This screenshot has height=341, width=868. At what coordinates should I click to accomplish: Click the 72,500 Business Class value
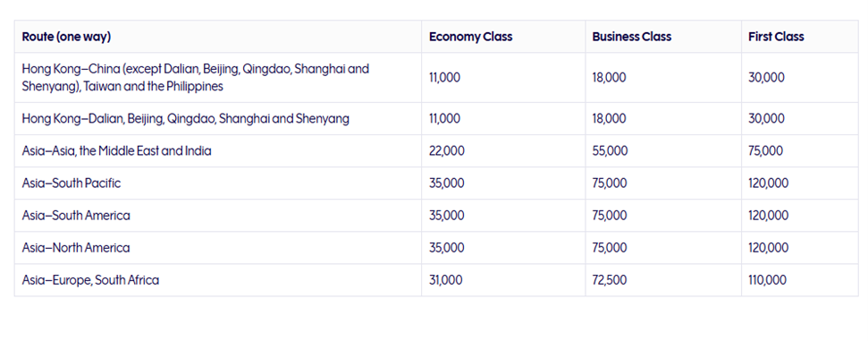610,280
